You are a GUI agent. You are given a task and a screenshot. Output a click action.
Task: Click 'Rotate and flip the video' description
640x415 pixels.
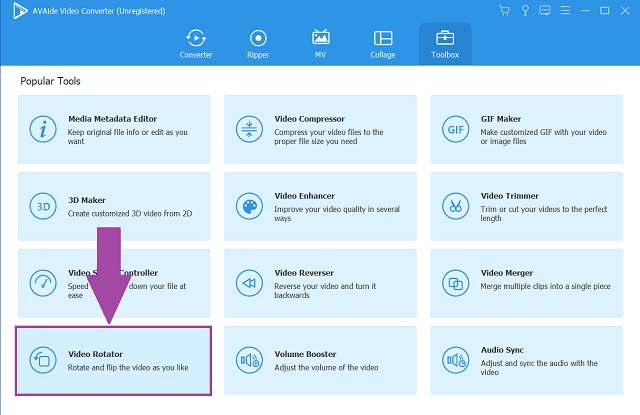pos(128,367)
